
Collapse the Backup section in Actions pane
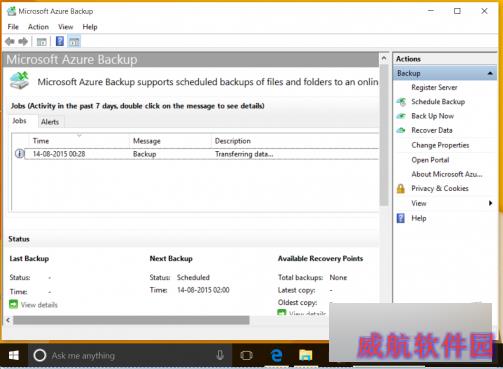pos(490,73)
